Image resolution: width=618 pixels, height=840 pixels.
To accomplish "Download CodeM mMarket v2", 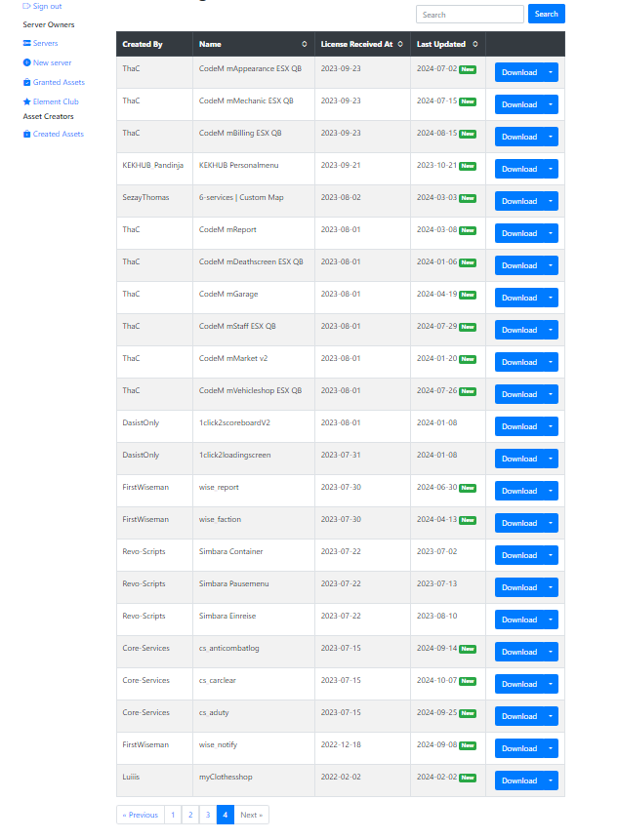I will (x=518, y=362).
